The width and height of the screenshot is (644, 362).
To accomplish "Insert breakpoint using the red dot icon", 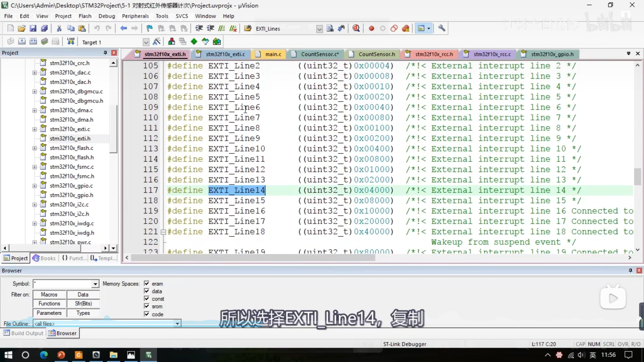I will (x=371, y=28).
